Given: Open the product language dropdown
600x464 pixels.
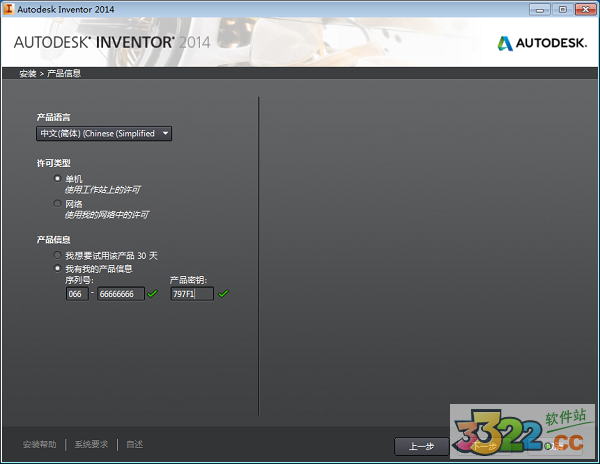Looking at the screenshot, I should click(104, 134).
